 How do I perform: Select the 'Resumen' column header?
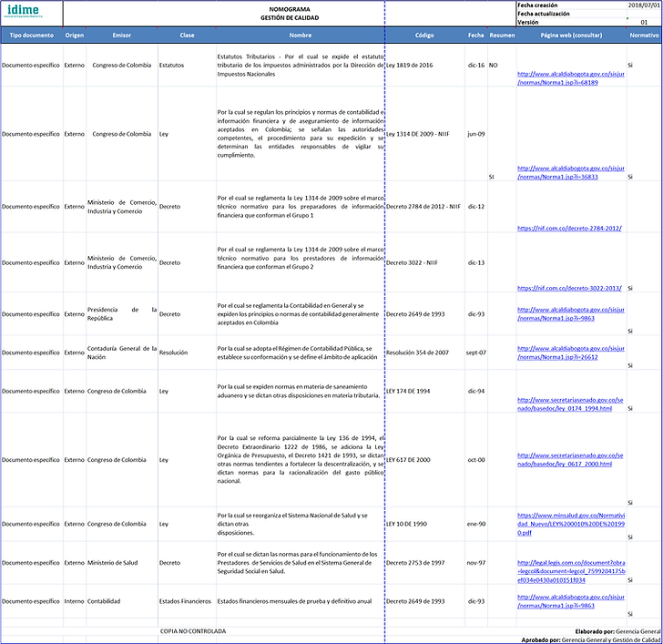(502, 36)
